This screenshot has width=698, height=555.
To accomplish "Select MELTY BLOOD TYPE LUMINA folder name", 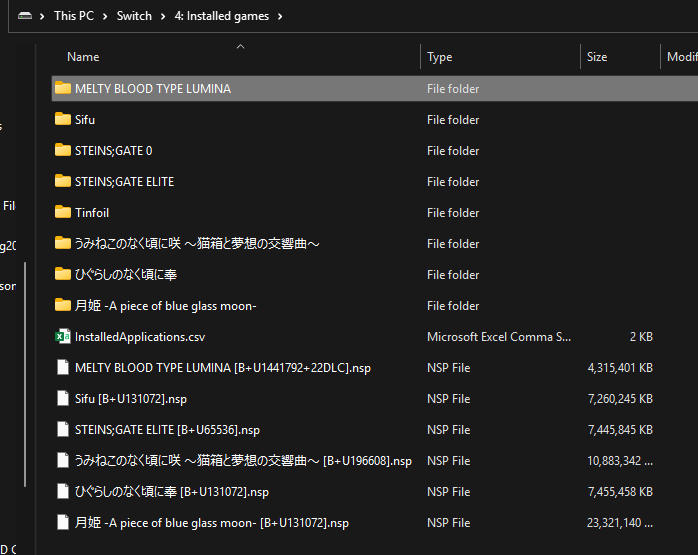I will [153, 89].
